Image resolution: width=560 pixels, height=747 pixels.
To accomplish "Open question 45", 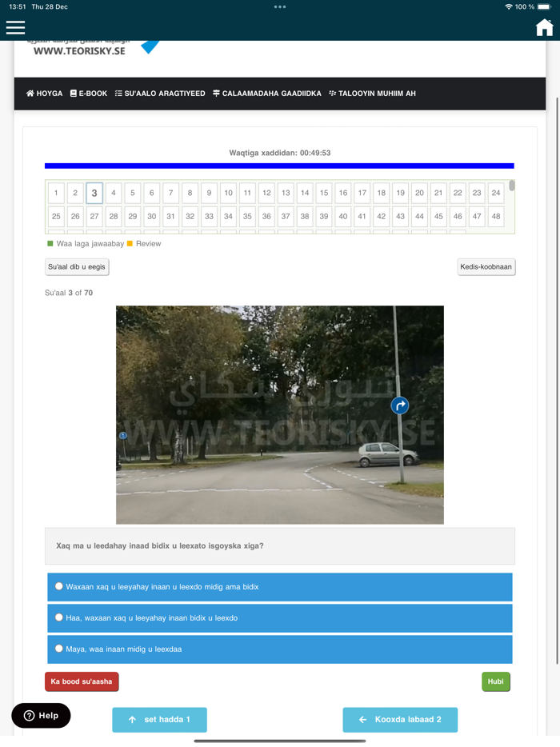I will [x=438, y=216].
